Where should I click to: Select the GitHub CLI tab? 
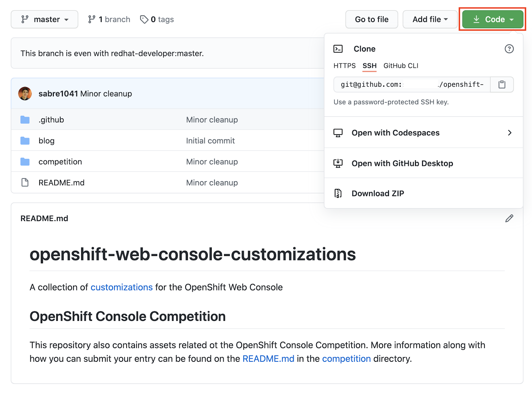401,65
